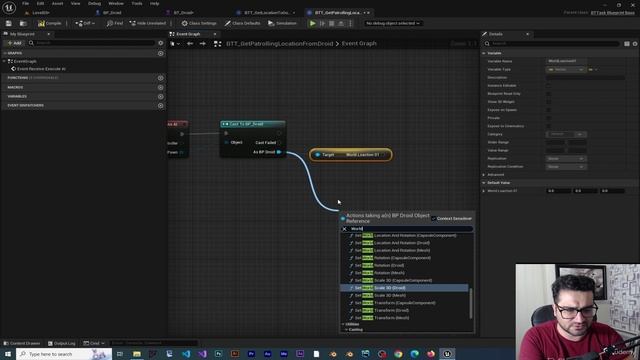Open Content Drawer in the status bar
Viewport: 640px width, 360px height.
[22, 343]
